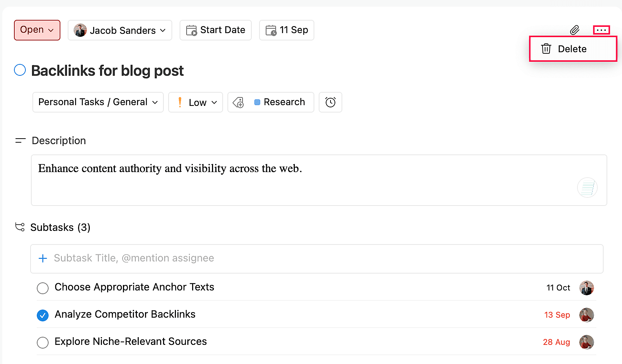The width and height of the screenshot is (622, 364).
Task: Click the Subtasks branch icon
Action: [x=20, y=227]
